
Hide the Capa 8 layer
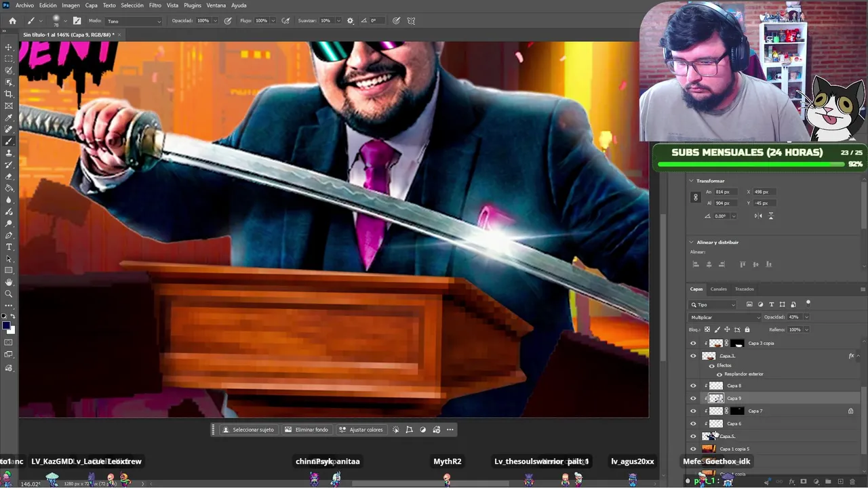tap(693, 386)
